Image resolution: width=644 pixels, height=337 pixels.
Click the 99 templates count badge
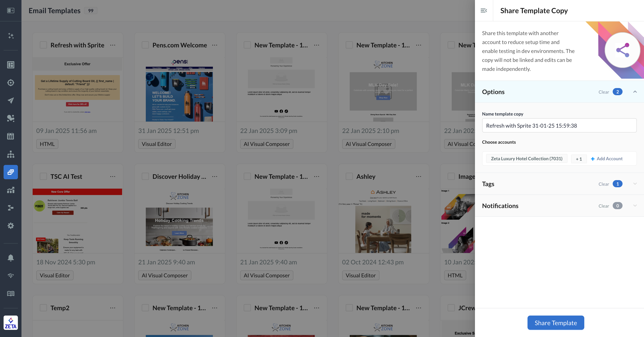pyautogui.click(x=91, y=11)
